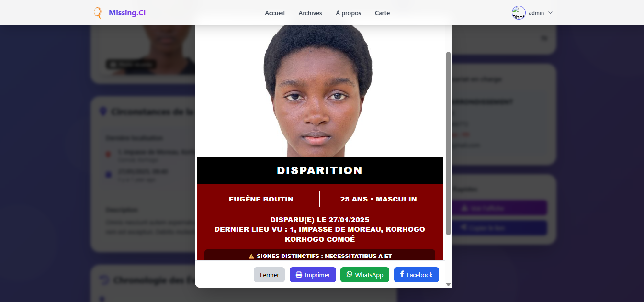644x302 pixels.
Task: Open the admin user dropdown label
Action: (x=536, y=13)
